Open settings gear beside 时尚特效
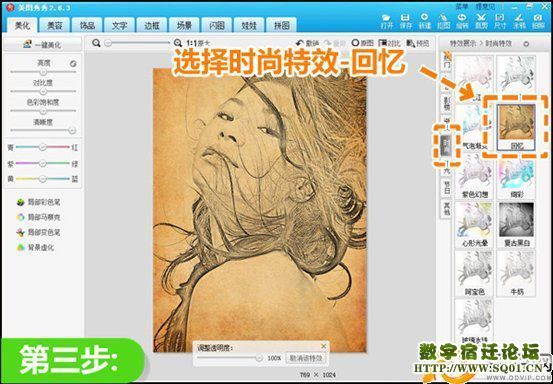Image resolution: width=553 pixels, height=384 pixels. click(x=526, y=44)
